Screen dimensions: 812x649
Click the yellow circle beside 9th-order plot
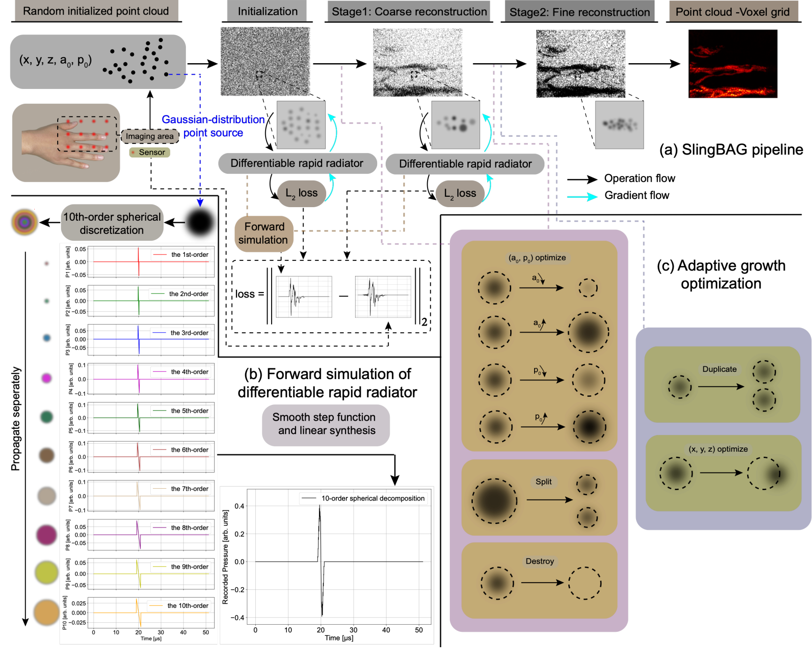pyautogui.click(x=46, y=573)
